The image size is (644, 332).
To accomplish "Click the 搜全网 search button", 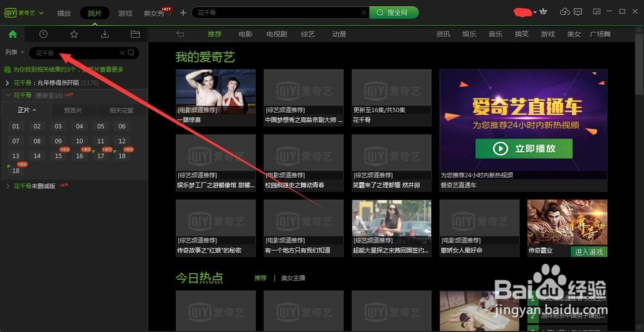I will click(393, 13).
